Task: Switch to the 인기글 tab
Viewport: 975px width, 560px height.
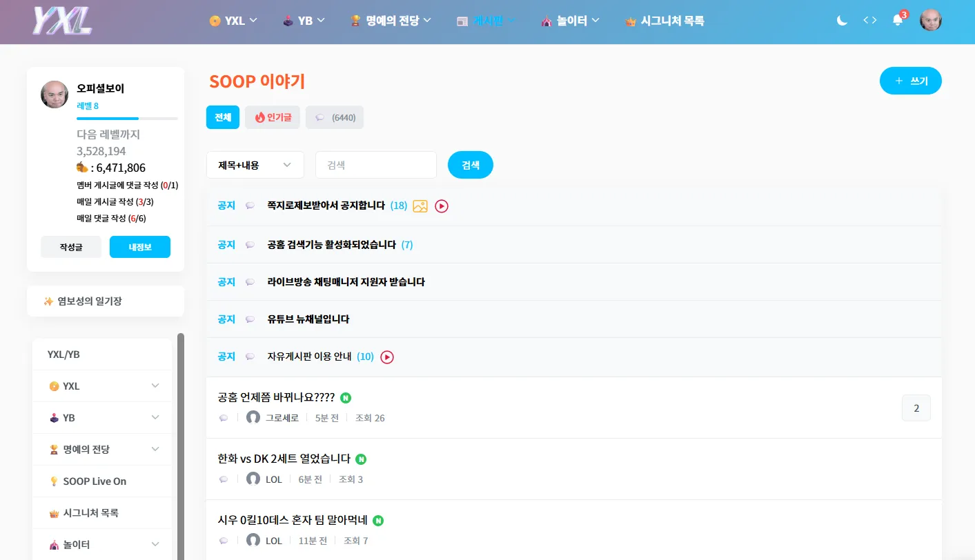Action: 273,117
